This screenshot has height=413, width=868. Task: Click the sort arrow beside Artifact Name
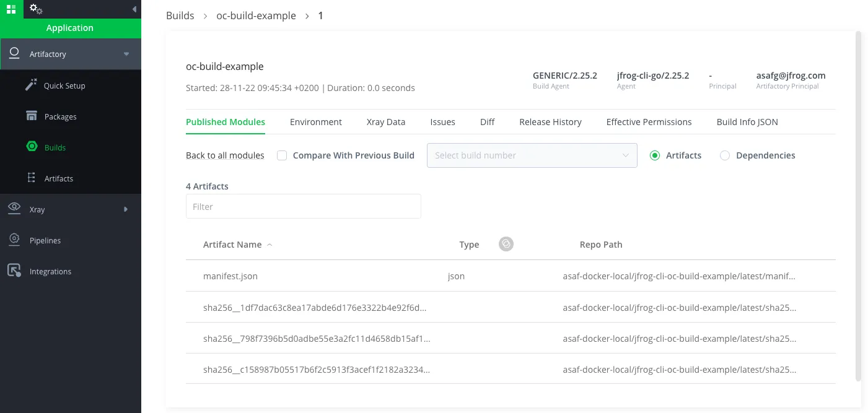pos(270,245)
